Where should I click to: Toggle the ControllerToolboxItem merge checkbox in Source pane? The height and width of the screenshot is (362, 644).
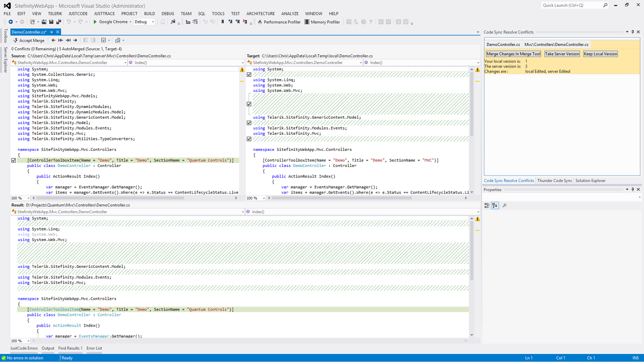coord(13,160)
